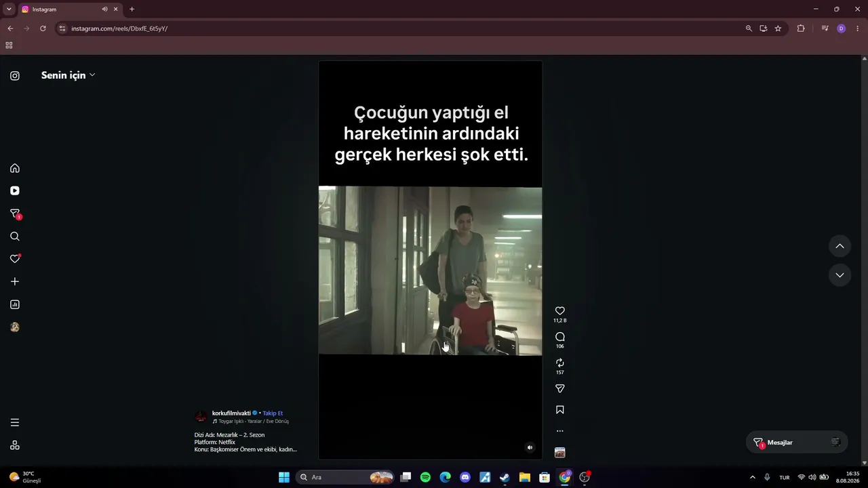The width and height of the screenshot is (868, 488).
Task: Open your profile avatar in the sidebar
Action: [15, 327]
